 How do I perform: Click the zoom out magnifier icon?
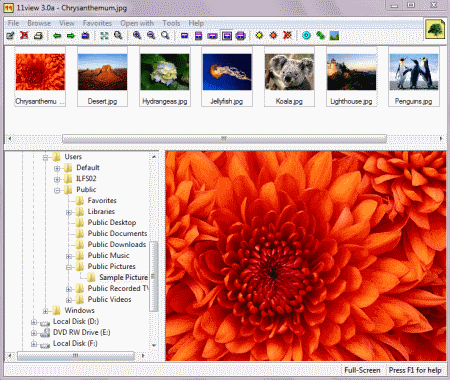[151, 35]
